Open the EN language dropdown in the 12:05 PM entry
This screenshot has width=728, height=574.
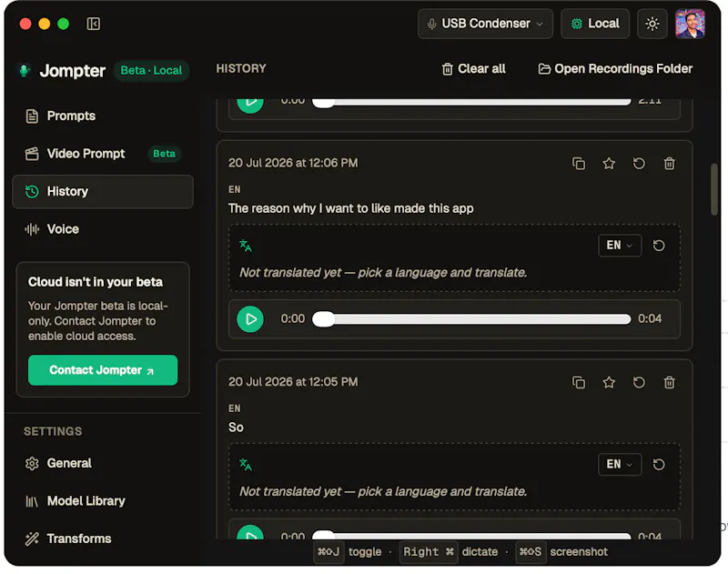pyautogui.click(x=620, y=464)
